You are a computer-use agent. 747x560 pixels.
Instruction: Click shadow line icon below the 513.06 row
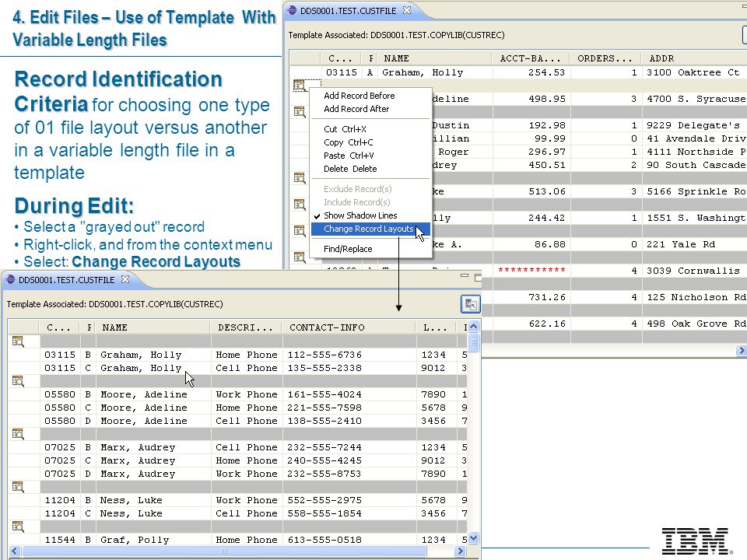point(300,205)
